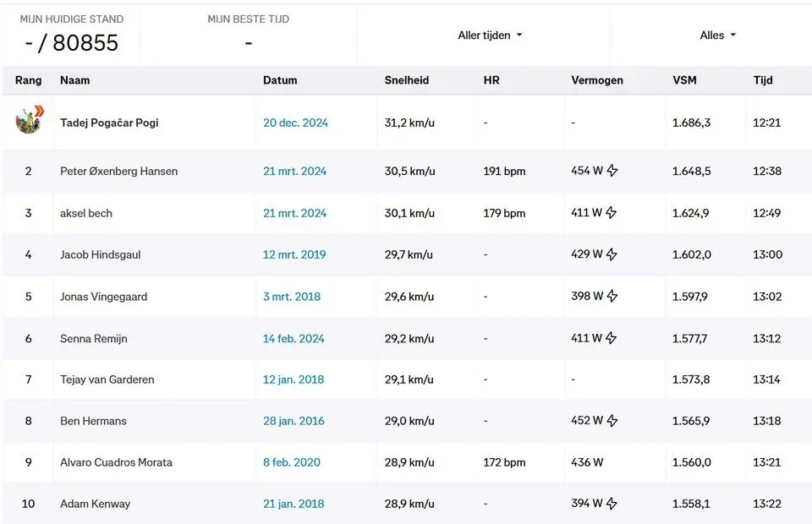Click the Datum column header
The width and height of the screenshot is (812, 524).
280,80
